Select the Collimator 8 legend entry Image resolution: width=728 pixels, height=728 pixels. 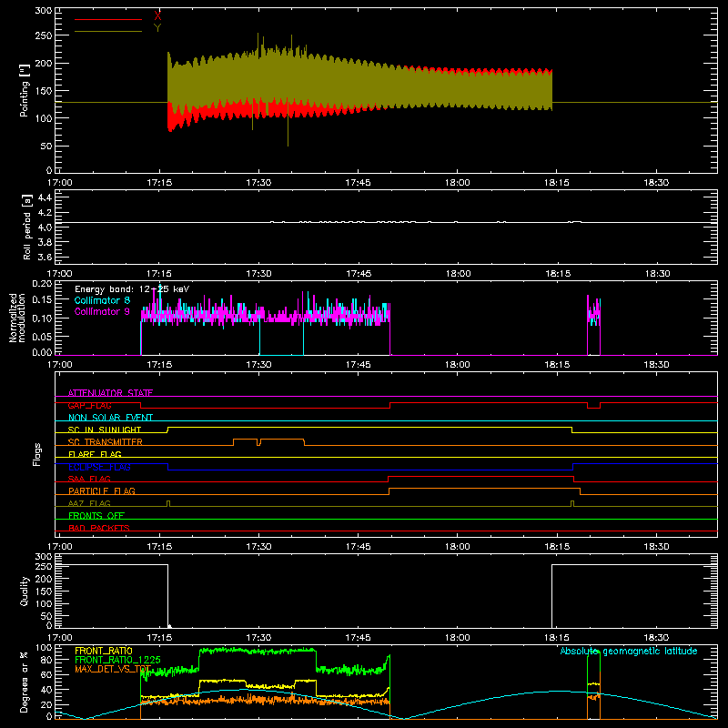[x=102, y=300]
